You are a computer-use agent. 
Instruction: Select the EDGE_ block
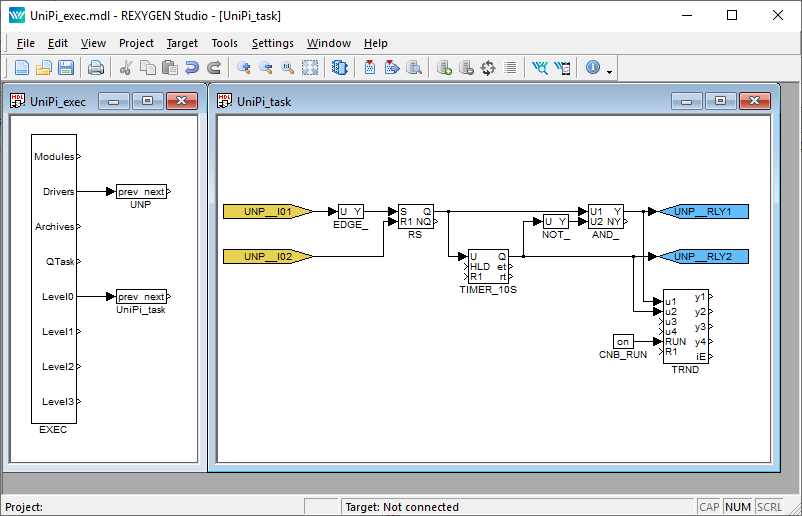point(351,211)
